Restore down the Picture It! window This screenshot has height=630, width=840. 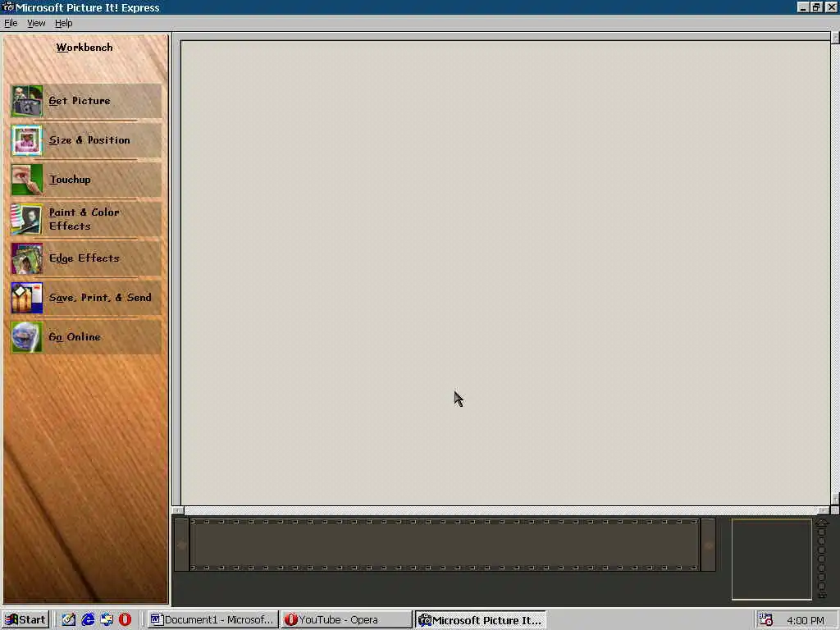pyautogui.click(x=816, y=7)
